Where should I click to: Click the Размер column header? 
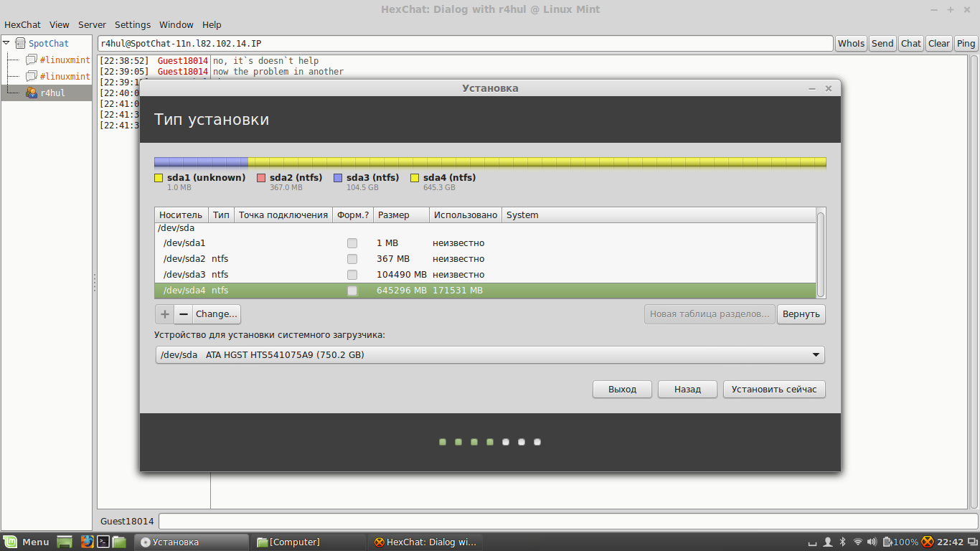[x=401, y=215]
